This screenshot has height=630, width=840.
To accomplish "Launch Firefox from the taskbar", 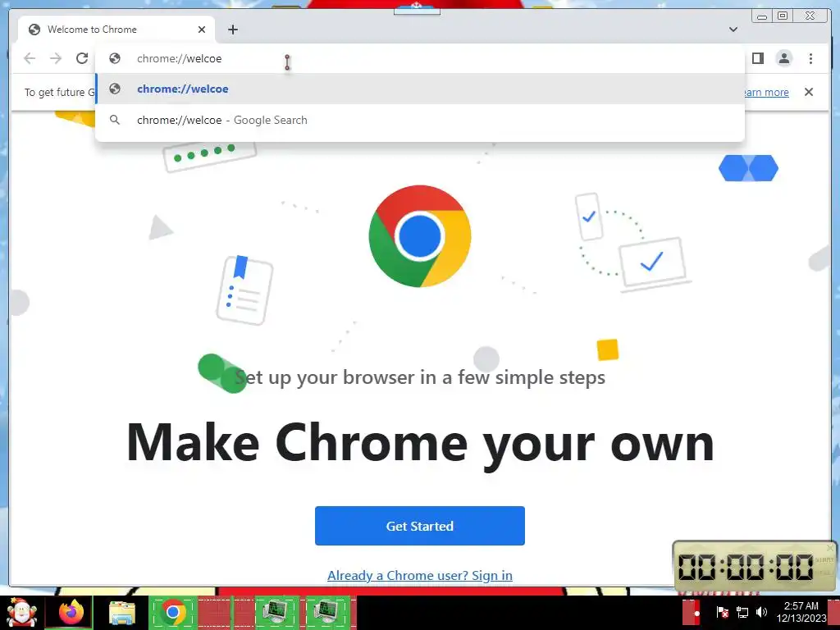I will click(x=71, y=612).
